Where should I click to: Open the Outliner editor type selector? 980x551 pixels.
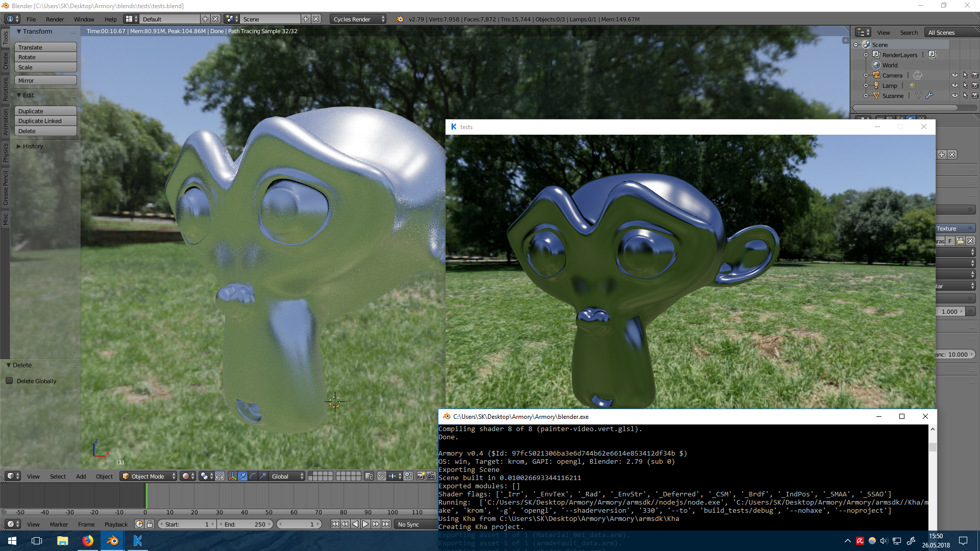click(x=863, y=32)
